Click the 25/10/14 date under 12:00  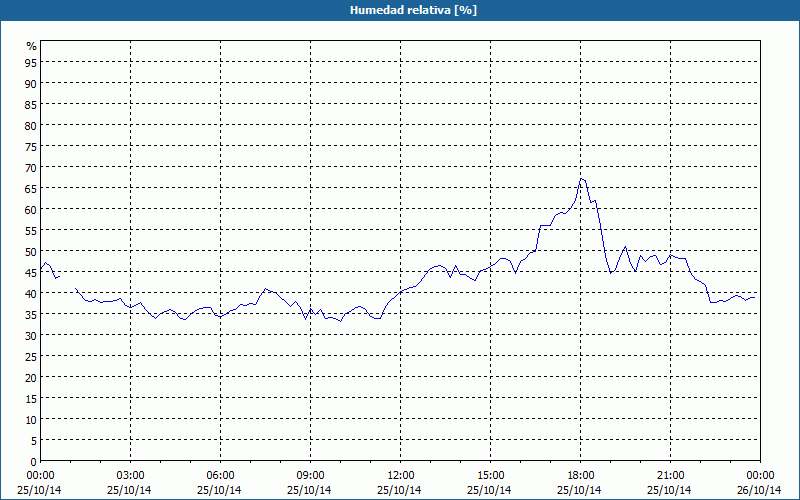point(399,490)
